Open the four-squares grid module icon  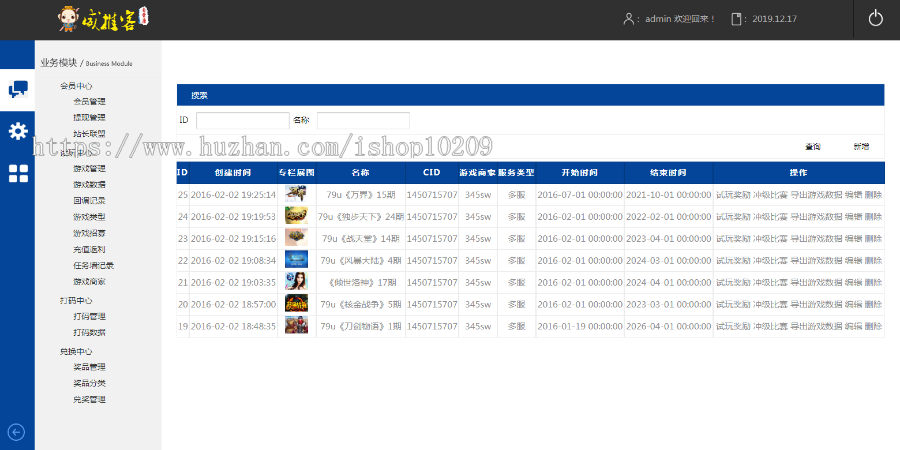coord(18,174)
